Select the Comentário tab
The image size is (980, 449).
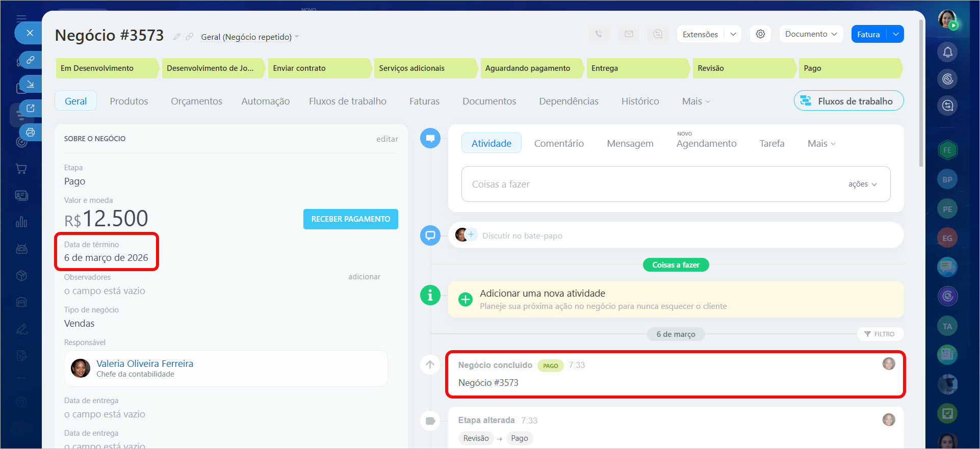[x=559, y=144]
